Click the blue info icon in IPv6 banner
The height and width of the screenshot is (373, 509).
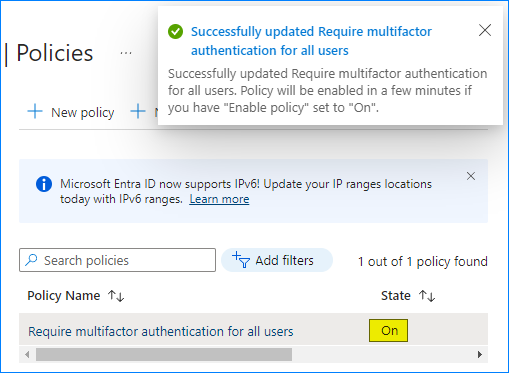coord(44,184)
